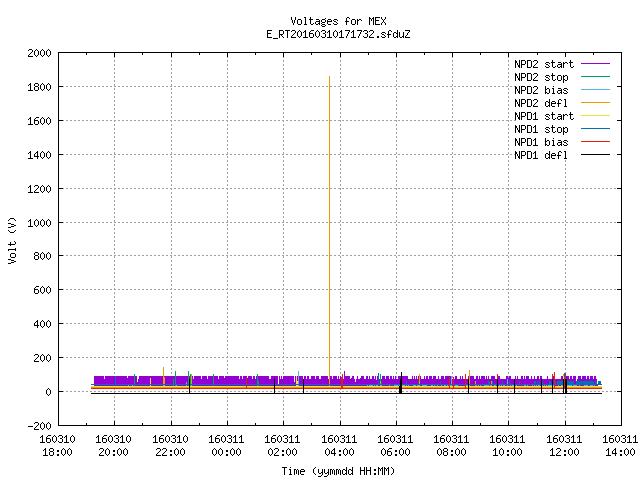Image resolution: width=640 pixels, height=480 pixels.
Task: Click the '160311 00:00' time tick label
Action: coord(226,446)
